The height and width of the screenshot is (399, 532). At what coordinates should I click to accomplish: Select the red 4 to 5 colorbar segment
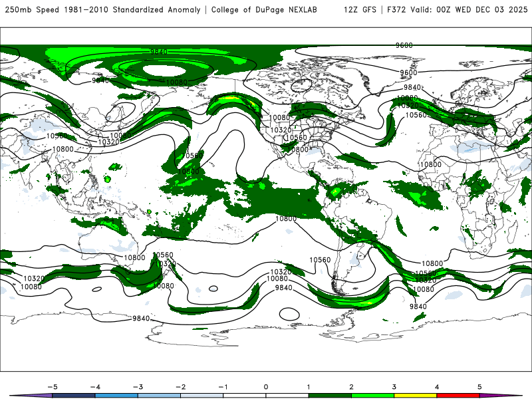coord(458,396)
